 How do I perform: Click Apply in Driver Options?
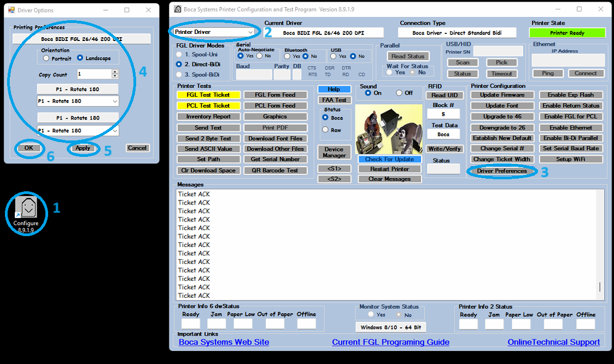pyautogui.click(x=83, y=148)
